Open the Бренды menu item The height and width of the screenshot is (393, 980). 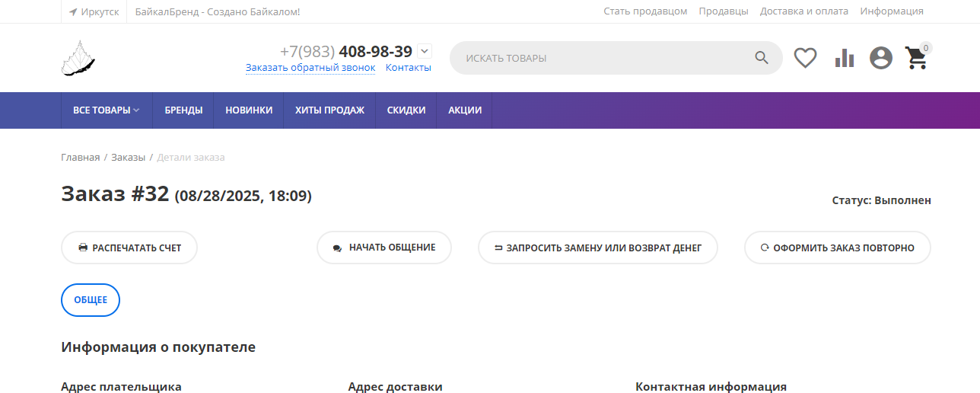183,110
